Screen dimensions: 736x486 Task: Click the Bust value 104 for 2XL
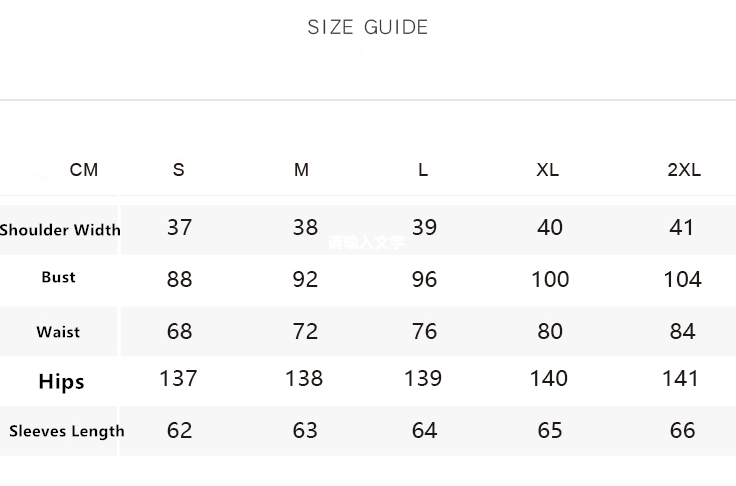pyautogui.click(x=682, y=279)
